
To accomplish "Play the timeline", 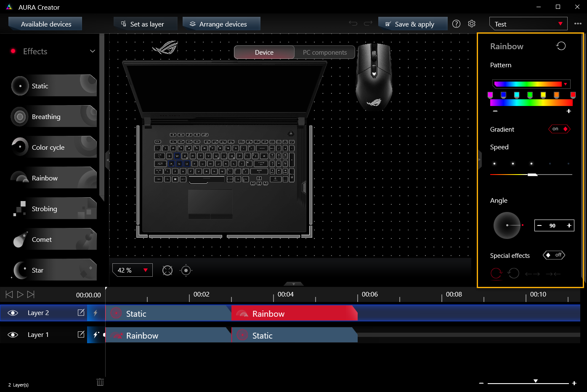I will tap(20, 294).
